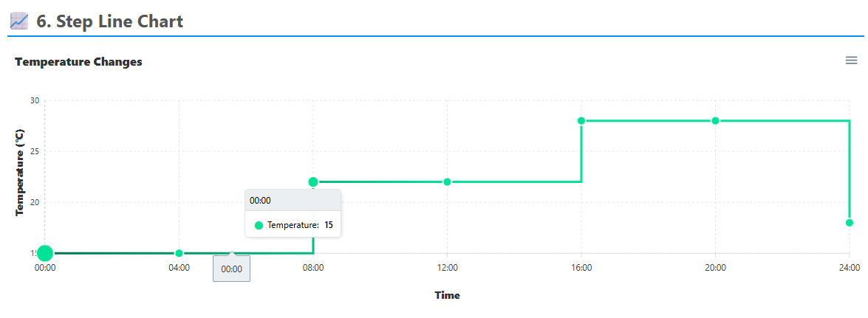Click the green dot inside the tooltip
The image size is (868, 318).
pos(259,225)
